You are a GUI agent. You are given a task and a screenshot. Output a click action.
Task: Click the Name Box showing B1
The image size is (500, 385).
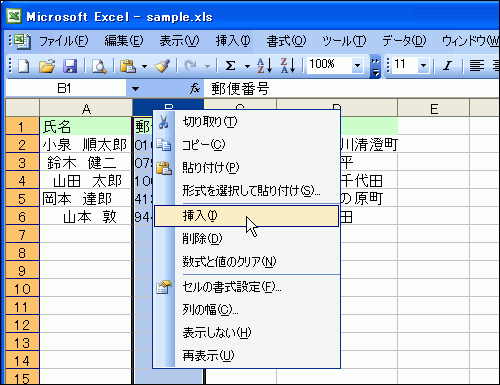click(x=66, y=89)
